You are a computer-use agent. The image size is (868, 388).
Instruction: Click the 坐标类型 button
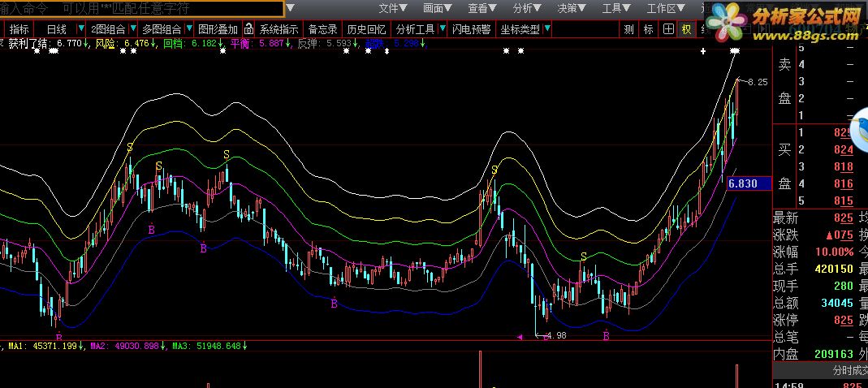coord(520,29)
